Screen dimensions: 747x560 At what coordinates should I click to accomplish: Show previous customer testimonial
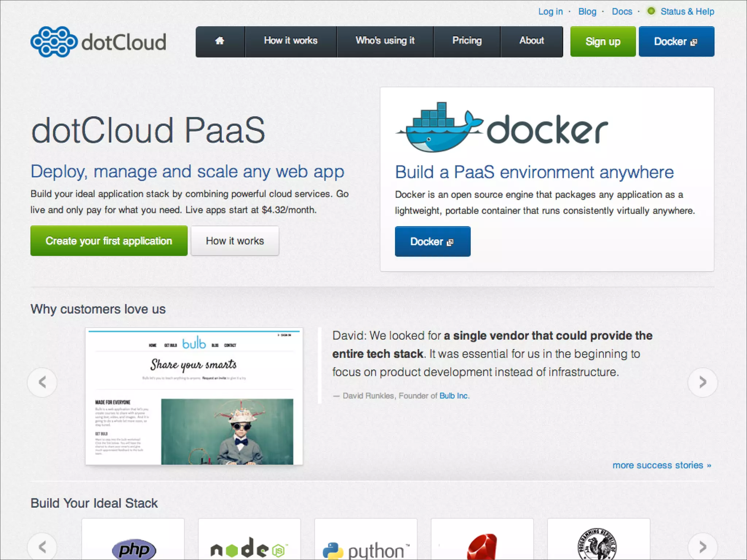42,382
